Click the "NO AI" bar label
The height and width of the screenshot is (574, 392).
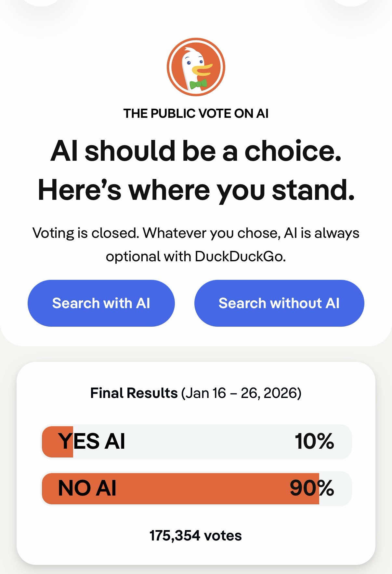pyautogui.click(x=87, y=488)
